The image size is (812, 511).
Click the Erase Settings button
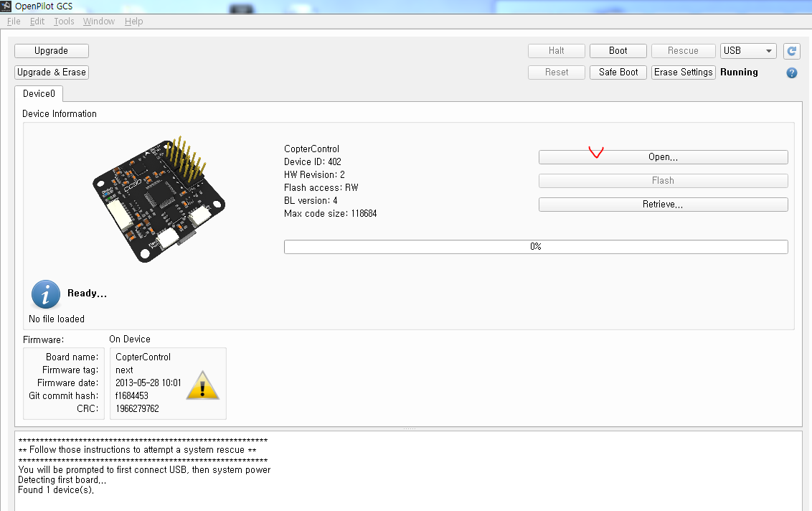(x=683, y=72)
